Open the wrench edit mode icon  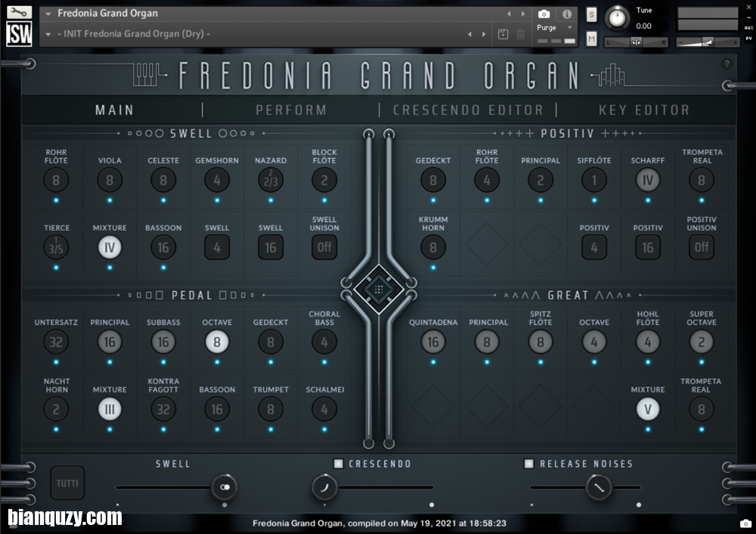coord(19,13)
